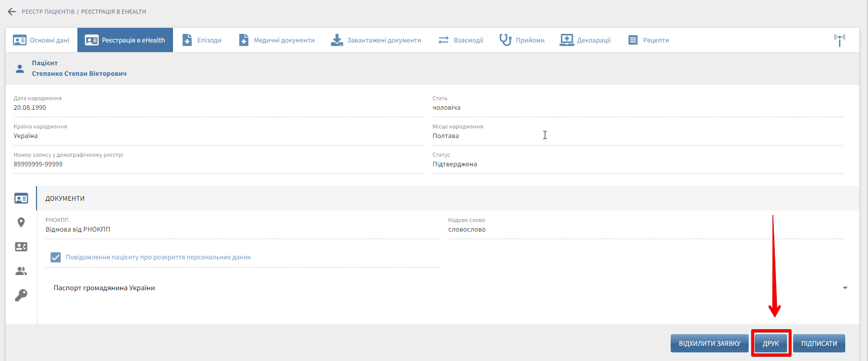Click the Кодове слово field

click(x=645, y=230)
